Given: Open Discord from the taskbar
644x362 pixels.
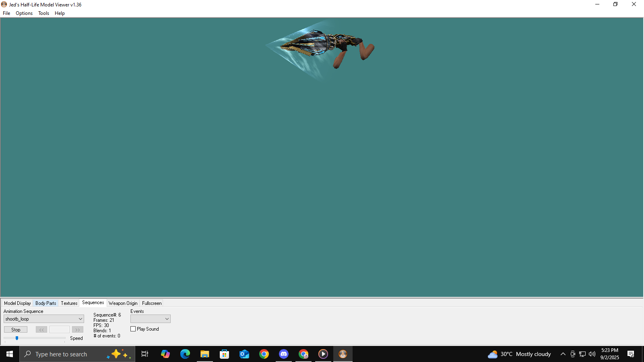Looking at the screenshot, I should [284, 354].
